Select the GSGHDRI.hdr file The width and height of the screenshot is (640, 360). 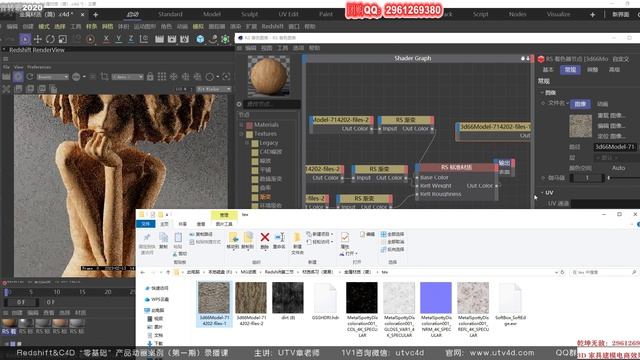(x=325, y=301)
